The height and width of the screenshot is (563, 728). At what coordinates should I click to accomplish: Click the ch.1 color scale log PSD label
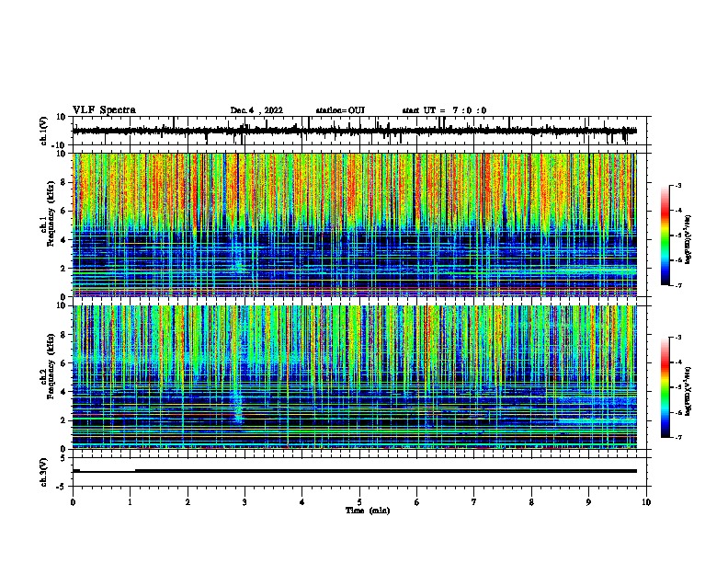688,239
